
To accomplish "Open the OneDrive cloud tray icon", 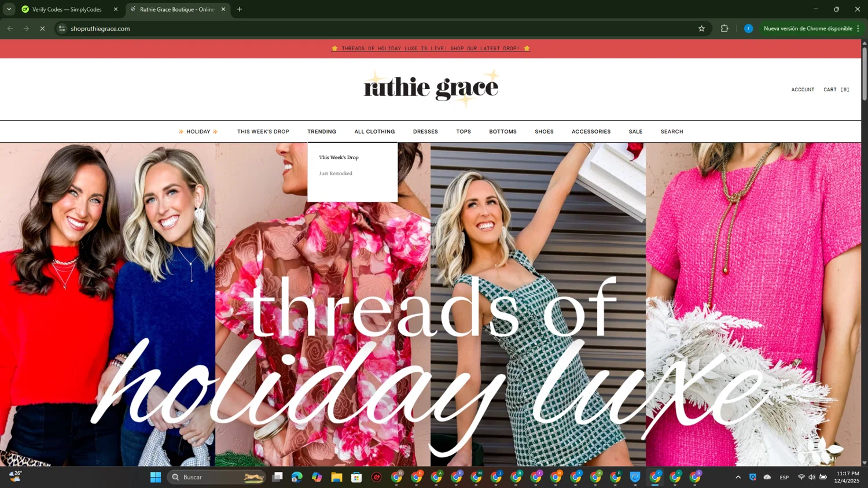I will [767, 477].
